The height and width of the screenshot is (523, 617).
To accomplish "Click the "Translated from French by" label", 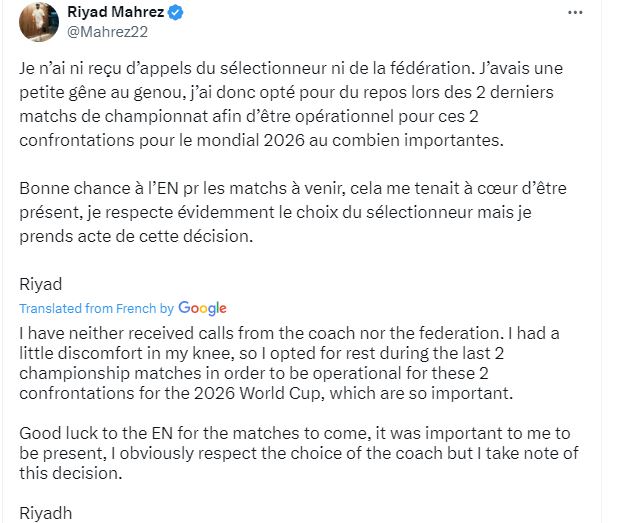I will coord(96,308).
